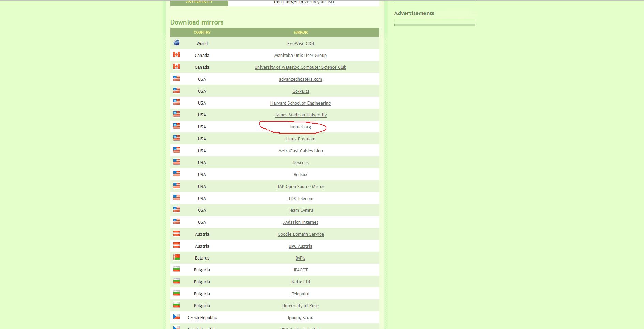Open the Linux Freedom mirror
644x329 pixels.
(300, 139)
